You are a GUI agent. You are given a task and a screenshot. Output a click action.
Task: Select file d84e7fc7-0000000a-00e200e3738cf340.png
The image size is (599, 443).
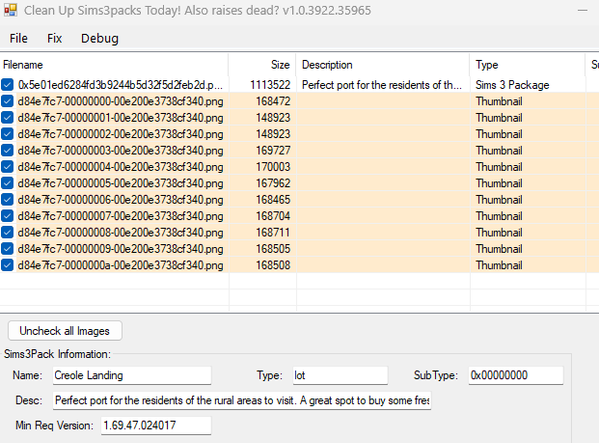point(120,265)
